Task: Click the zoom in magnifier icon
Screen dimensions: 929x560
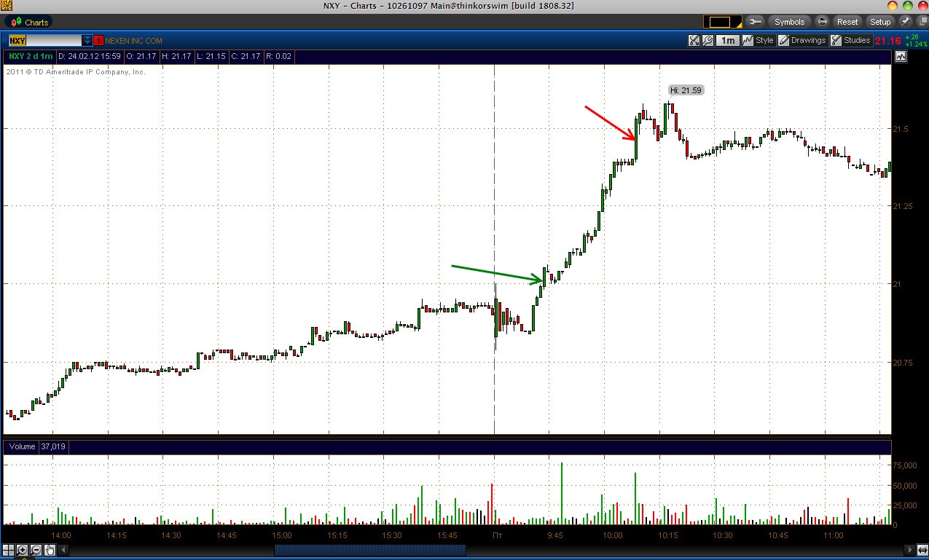Action: (23, 550)
